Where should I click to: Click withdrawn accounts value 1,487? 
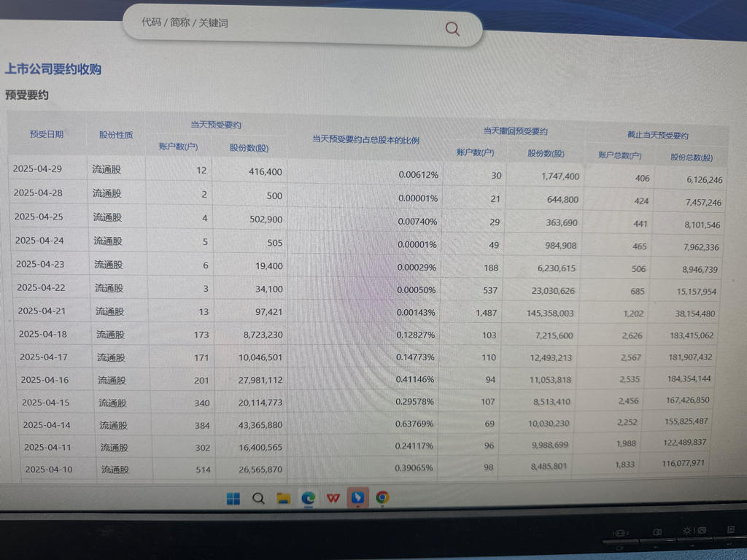tap(486, 313)
